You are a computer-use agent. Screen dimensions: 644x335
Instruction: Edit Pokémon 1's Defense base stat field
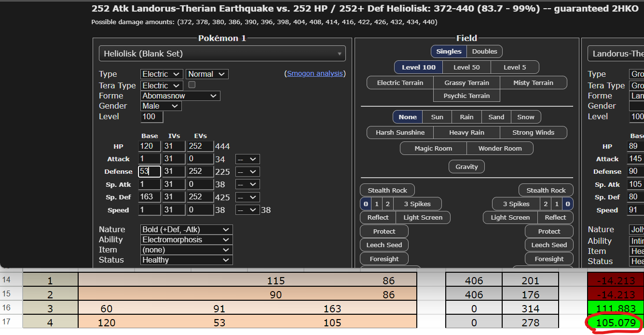tap(150, 171)
